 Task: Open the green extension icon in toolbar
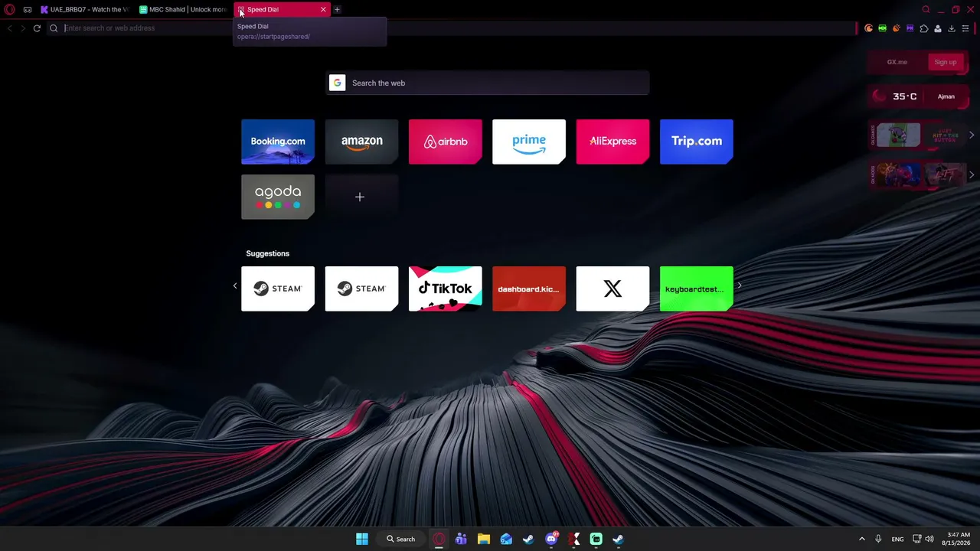882,28
